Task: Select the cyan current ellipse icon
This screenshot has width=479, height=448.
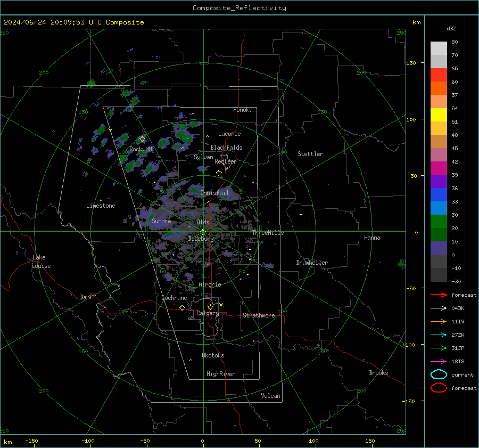Action: (x=439, y=374)
